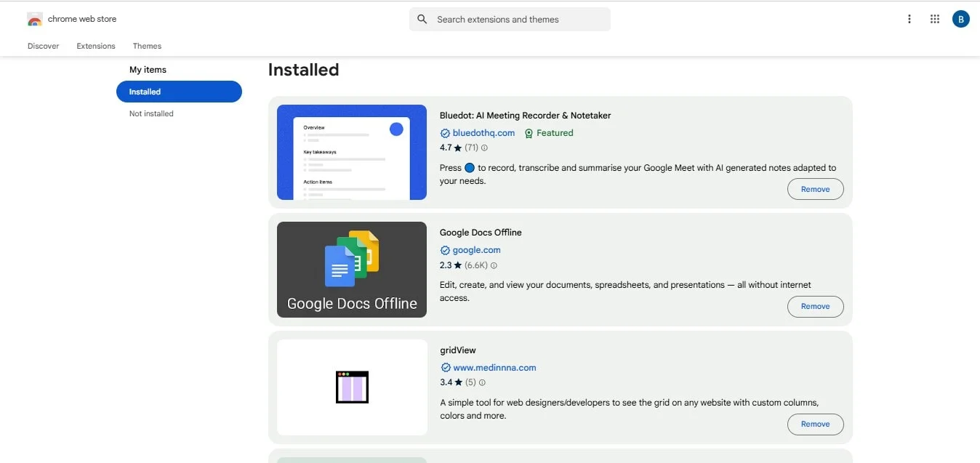
Task: Click the chrome web store title text
Action: pyautogui.click(x=82, y=19)
